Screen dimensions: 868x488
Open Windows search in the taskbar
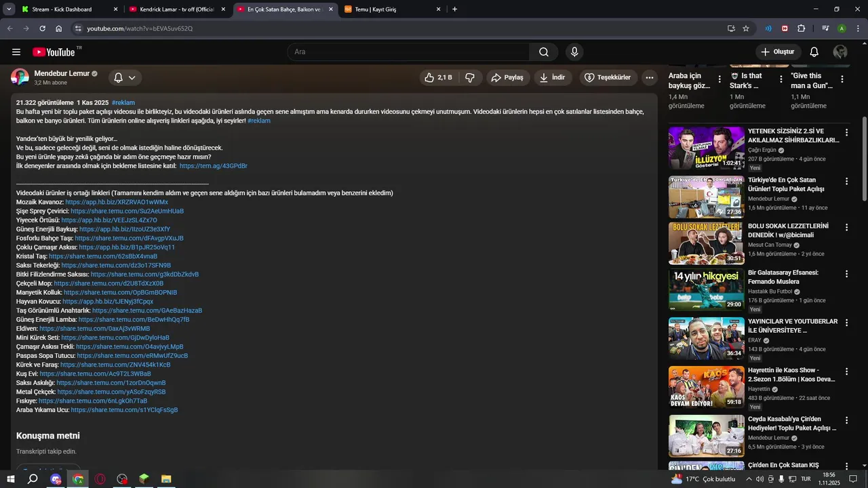(x=33, y=479)
